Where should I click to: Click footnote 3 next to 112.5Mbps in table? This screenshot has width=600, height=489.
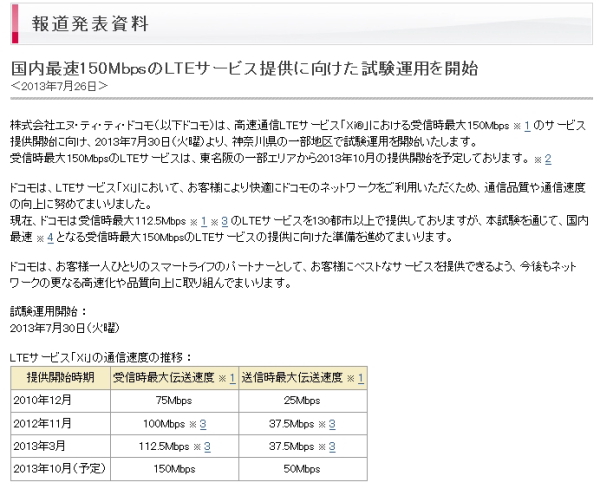tap(207, 445)
